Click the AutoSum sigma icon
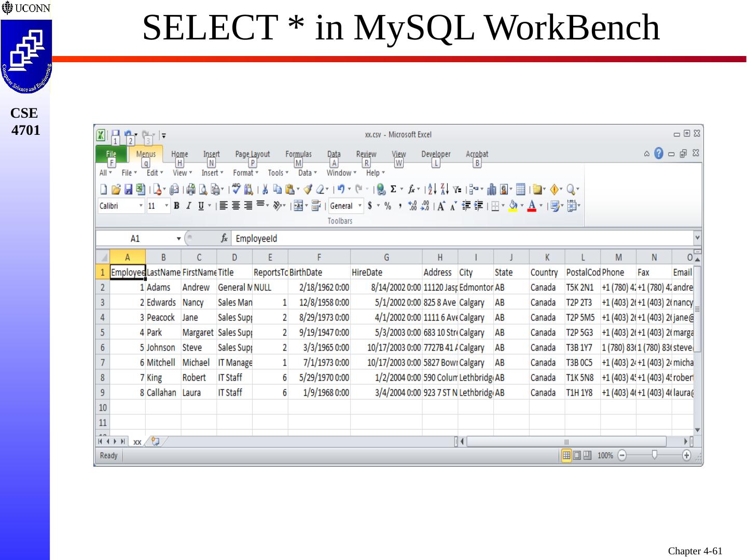This screenshot has width=747, height=560. [393, 189]
